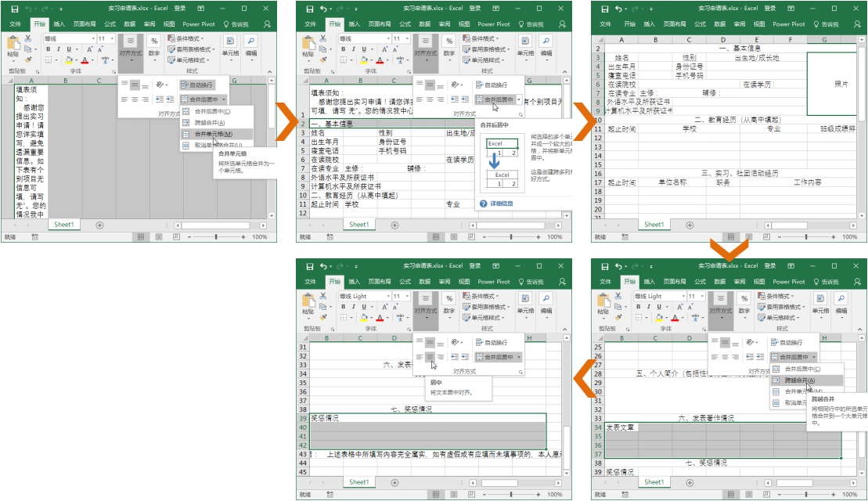868x501 pixels.
Task: Open 页面布局 tab in top-middle window
Action: 379,24
